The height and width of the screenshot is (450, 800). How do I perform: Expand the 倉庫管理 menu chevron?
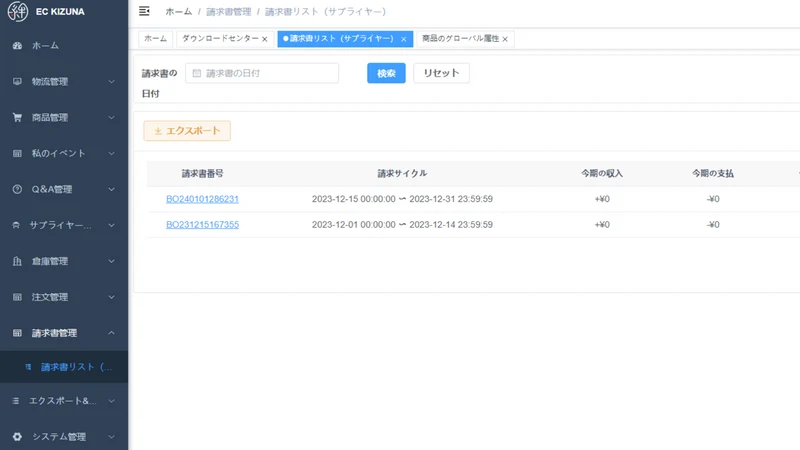111,261
